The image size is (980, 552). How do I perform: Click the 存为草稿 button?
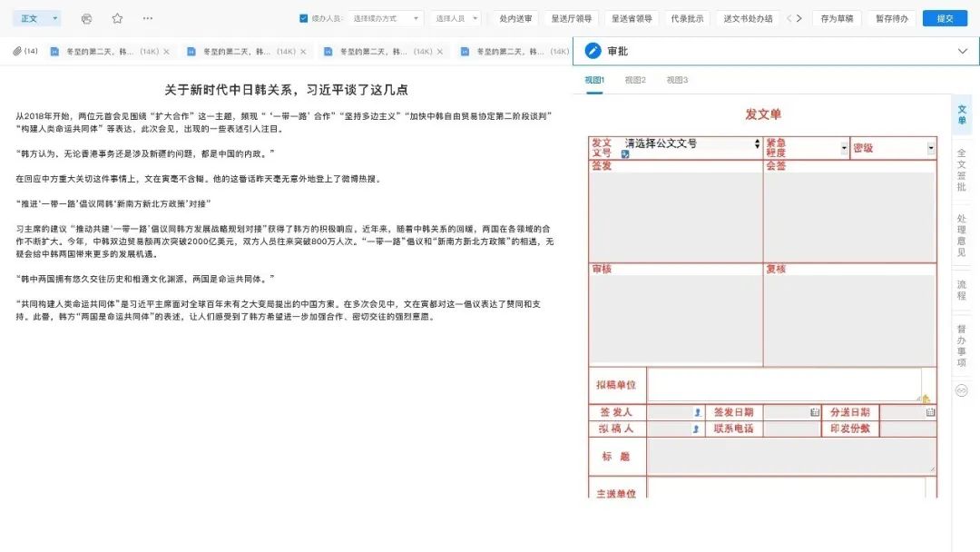(837, 19)
